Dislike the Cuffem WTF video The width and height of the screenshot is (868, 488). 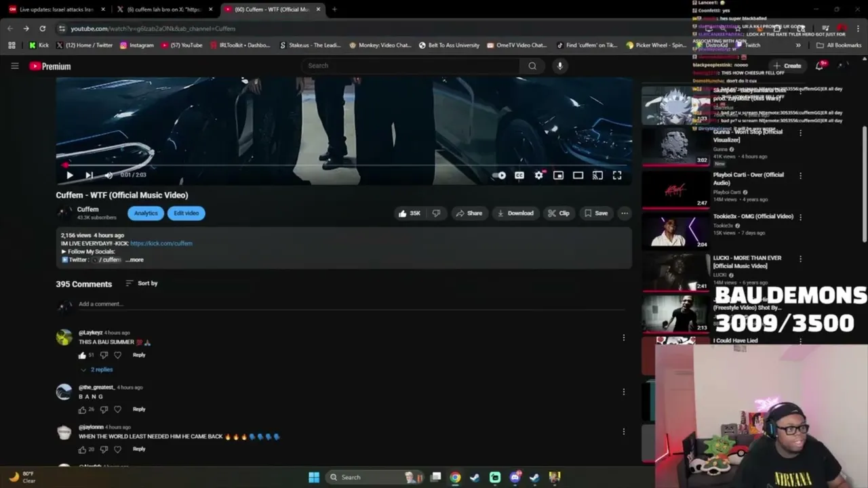[x=436, y=213]
